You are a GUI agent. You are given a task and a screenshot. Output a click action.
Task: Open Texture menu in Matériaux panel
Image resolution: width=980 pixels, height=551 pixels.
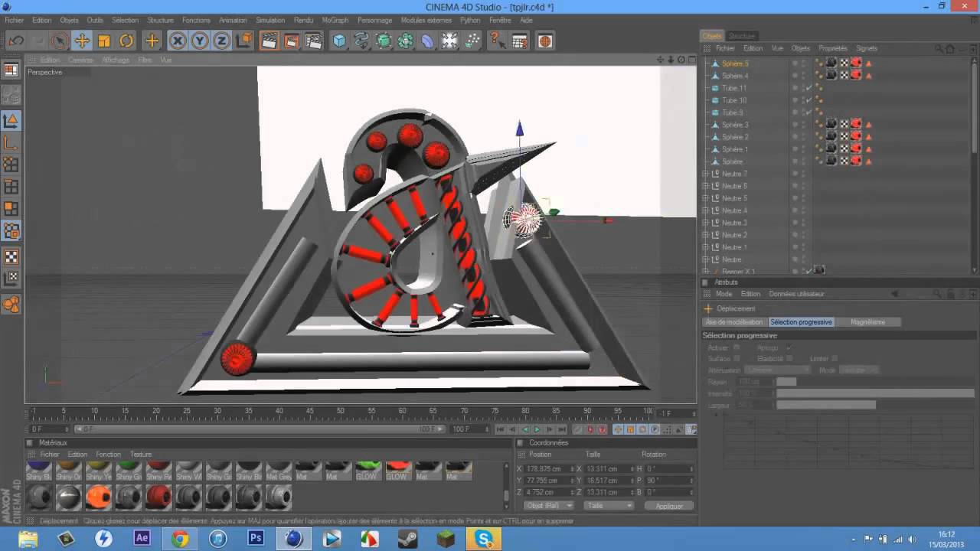pyautogui.click(x=141, y=454)
